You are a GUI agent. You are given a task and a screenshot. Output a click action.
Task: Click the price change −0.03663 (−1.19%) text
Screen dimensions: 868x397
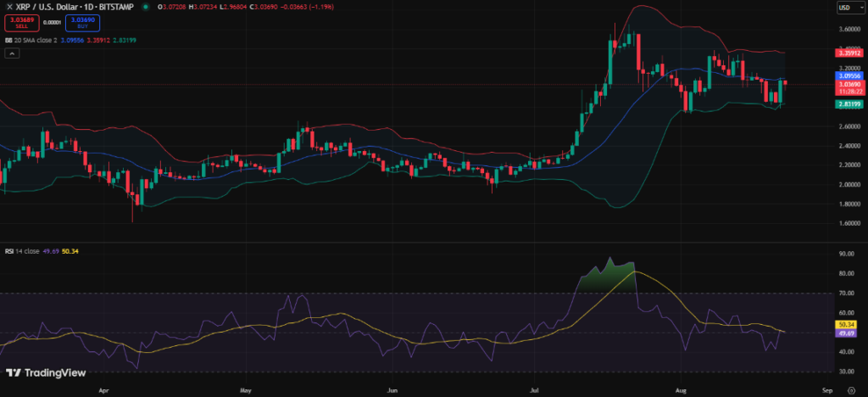(309, 7)
